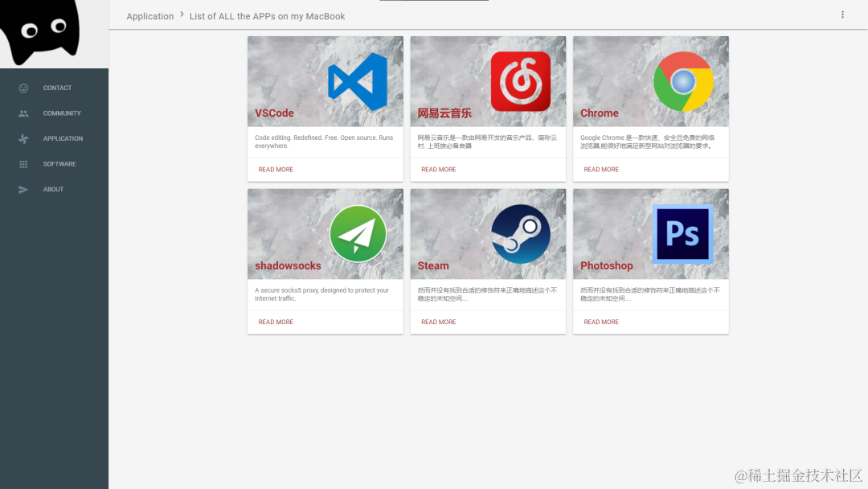Click the Community people icon

(x=23, y=113)
